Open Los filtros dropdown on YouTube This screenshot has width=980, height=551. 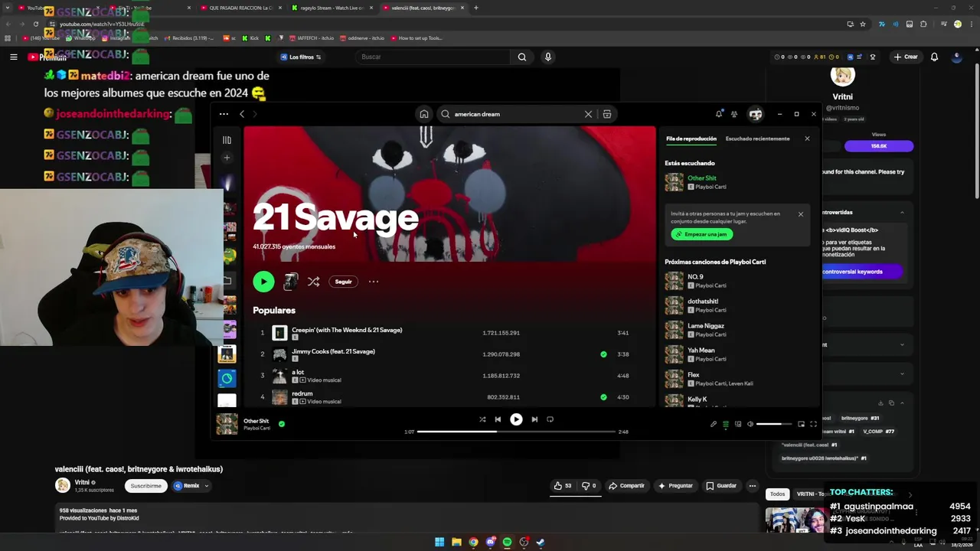pyautogui.click(x=300, y=57)
